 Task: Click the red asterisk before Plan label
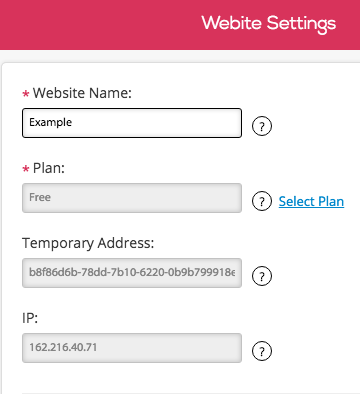click(26, 169)
